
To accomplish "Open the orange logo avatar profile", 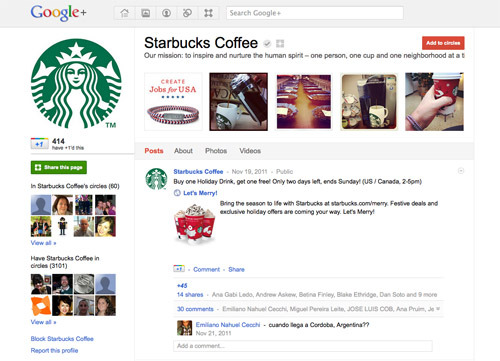I will (x=41, y=306).
